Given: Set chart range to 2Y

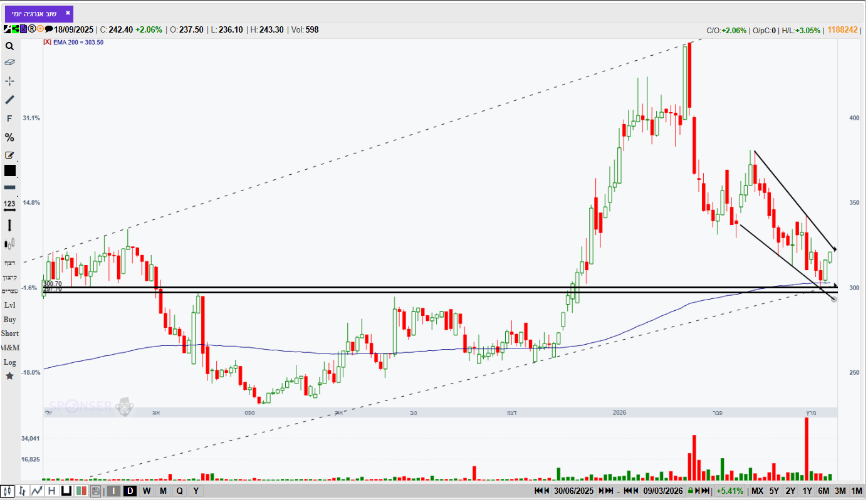Looking at the screenshot, I should [x=790, y=491].
